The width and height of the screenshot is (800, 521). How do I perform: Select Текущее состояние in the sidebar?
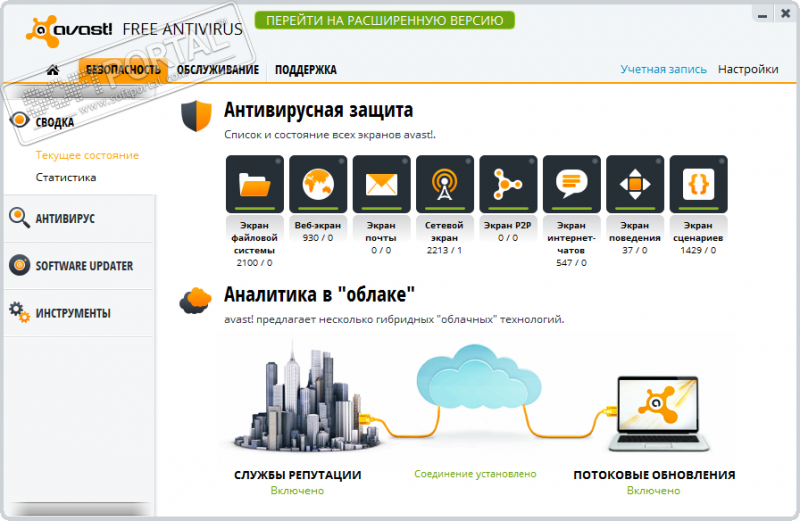tap(87, 155)
